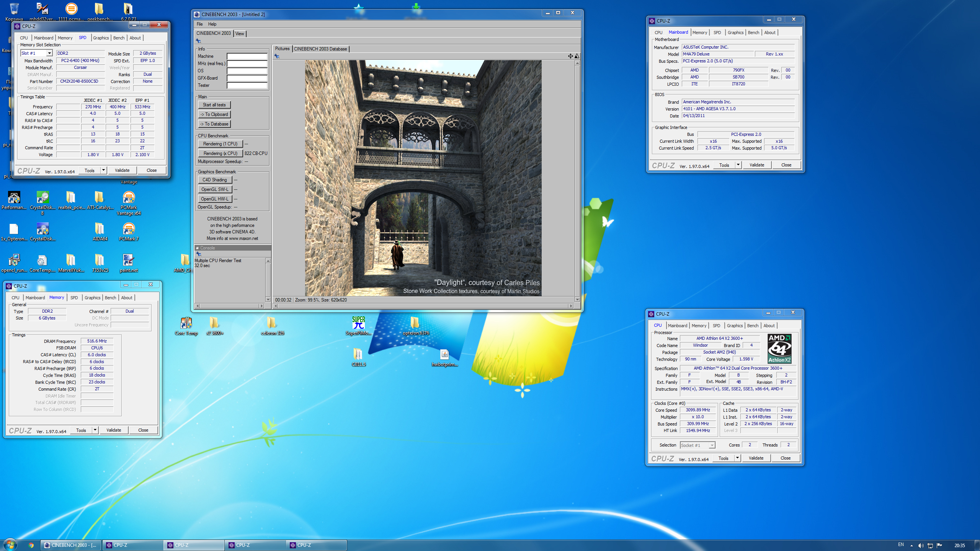Switch to CINEBENCH 2003 taskbar button
The width and height of the screenshot is (980, 551).
71,545
